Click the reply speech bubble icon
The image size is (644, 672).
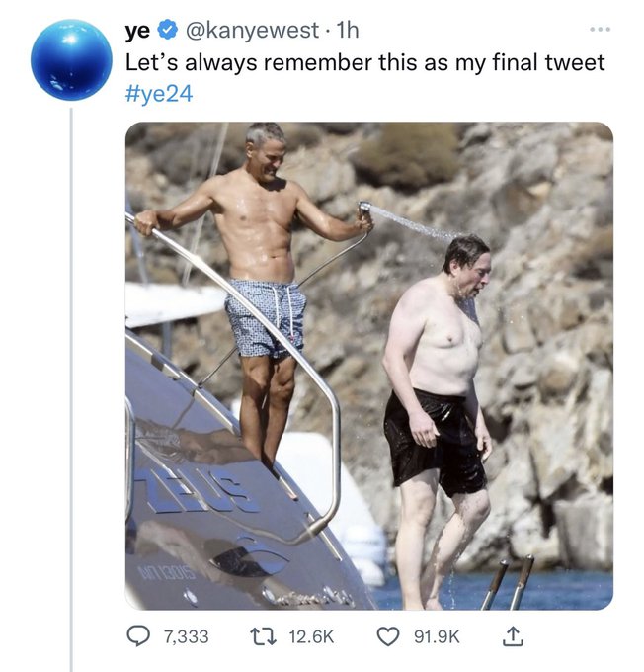click(140, 637)
